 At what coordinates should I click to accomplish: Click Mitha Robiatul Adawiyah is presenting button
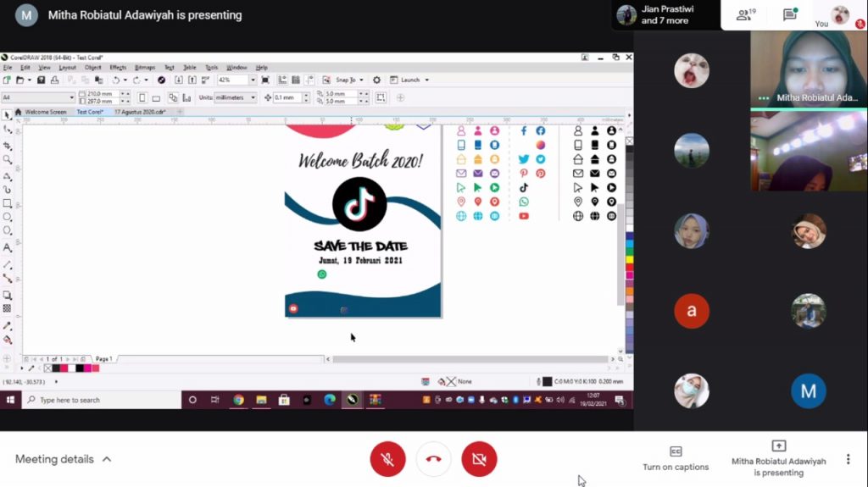pyautogui.click(x=778, y=459)
